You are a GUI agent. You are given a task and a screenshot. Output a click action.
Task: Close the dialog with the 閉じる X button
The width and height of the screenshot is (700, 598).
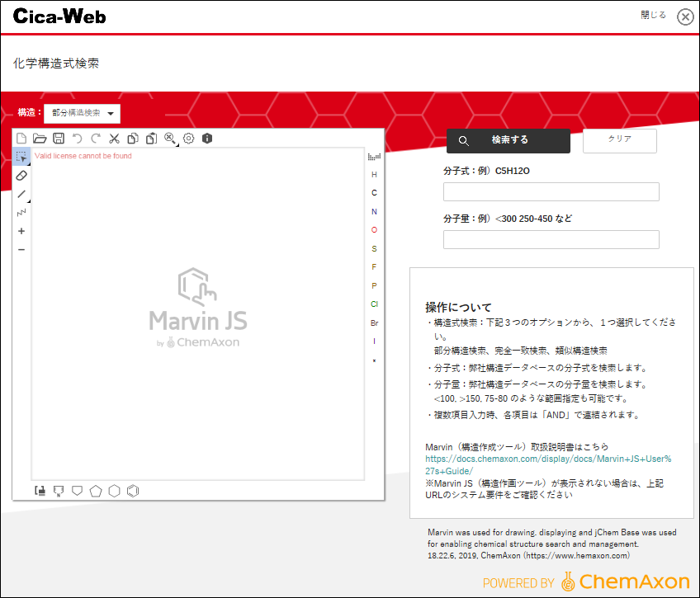[x=685, y=16]
